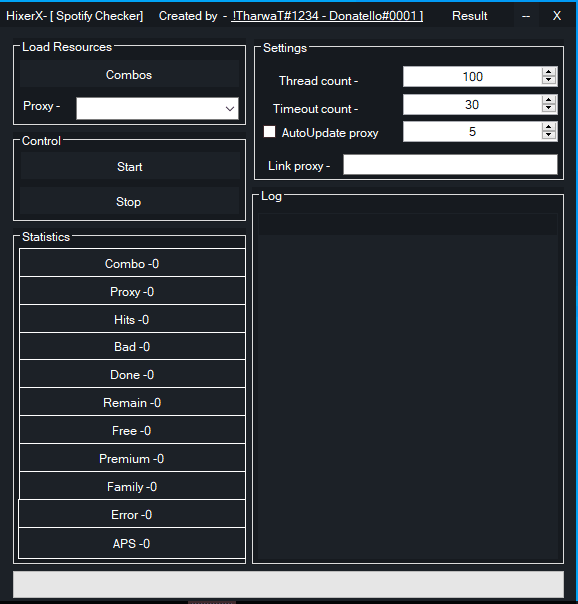This screenshot has height=604, width=578.
Task: Click the bottom progress bar
Action: point(288,584)
